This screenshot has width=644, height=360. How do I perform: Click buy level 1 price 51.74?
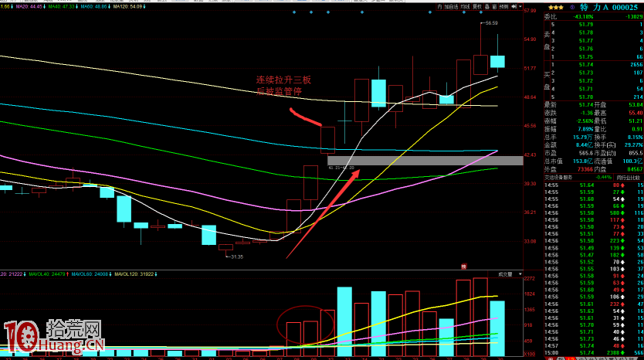[586, 65]
